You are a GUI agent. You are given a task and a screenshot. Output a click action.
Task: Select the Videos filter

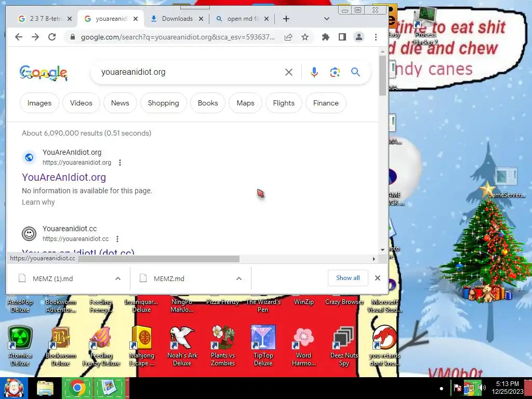(81, 103)
